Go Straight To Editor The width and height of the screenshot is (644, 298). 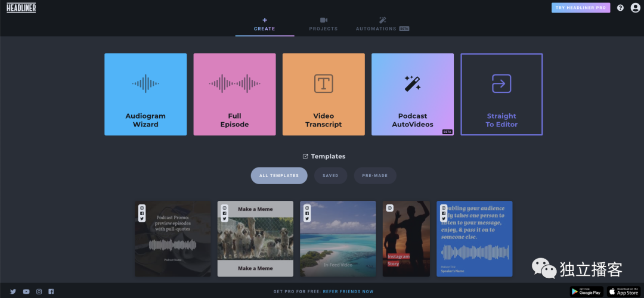coord(501,94)
